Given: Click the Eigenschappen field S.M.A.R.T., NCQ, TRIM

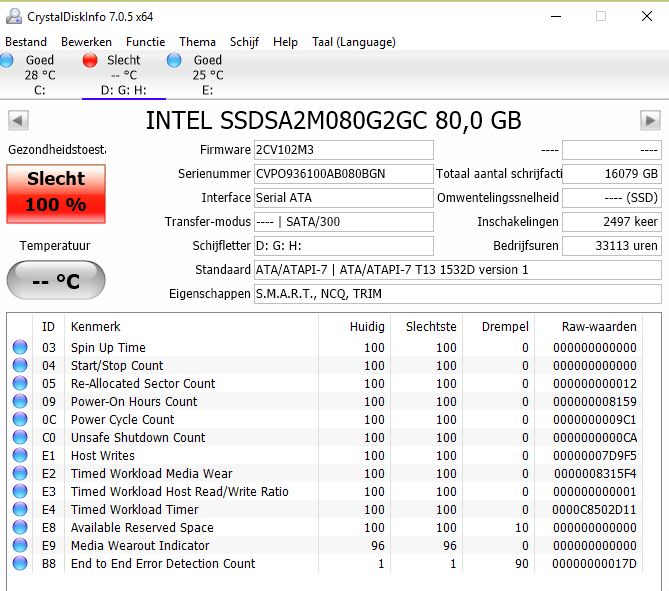Looking at the screenshot, I should pyautogui.click(x=458, y=294).
